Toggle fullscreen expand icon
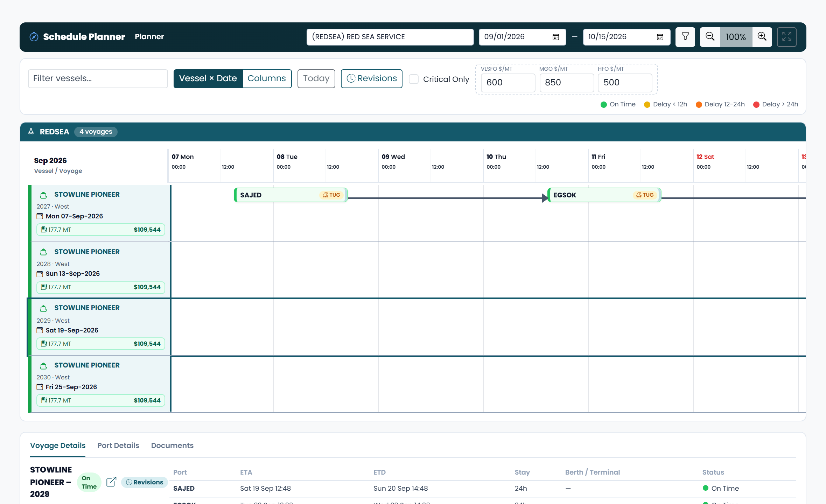 point(786,37)
